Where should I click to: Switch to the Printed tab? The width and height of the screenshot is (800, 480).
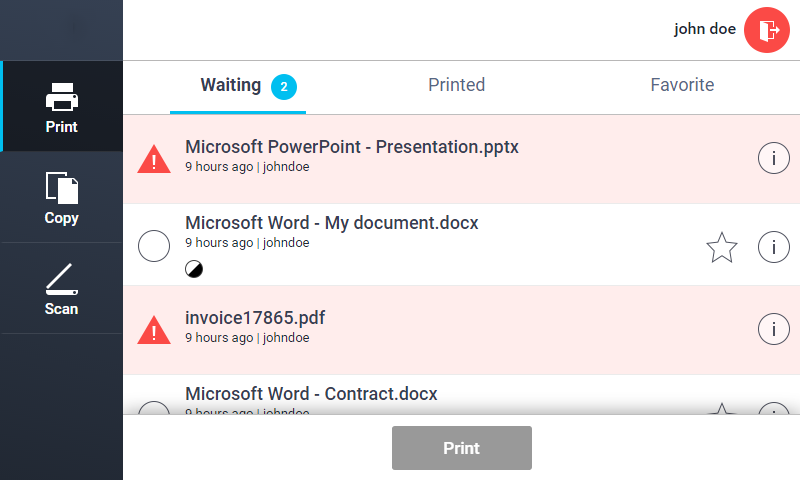coord(456,86)
